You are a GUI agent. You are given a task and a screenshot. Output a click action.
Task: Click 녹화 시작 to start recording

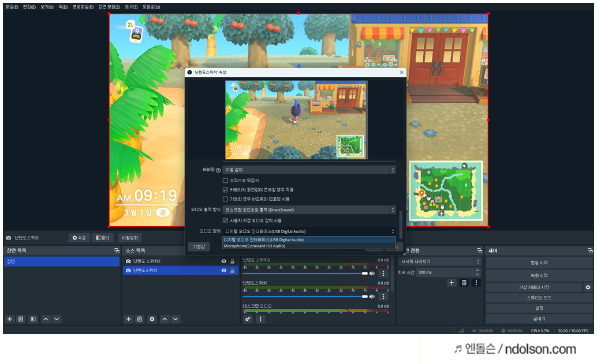point(539,275)
